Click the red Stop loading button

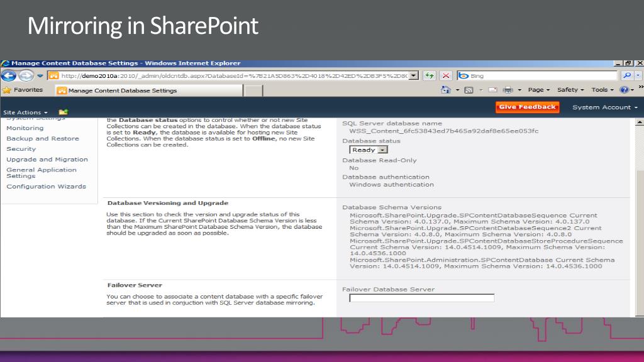point(446,76)
